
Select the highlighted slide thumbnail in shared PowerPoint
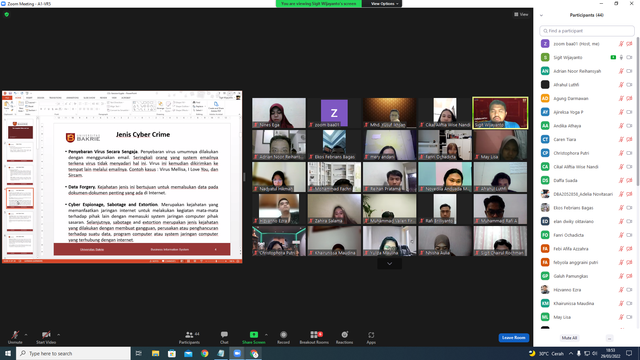(x=20, y=198)
